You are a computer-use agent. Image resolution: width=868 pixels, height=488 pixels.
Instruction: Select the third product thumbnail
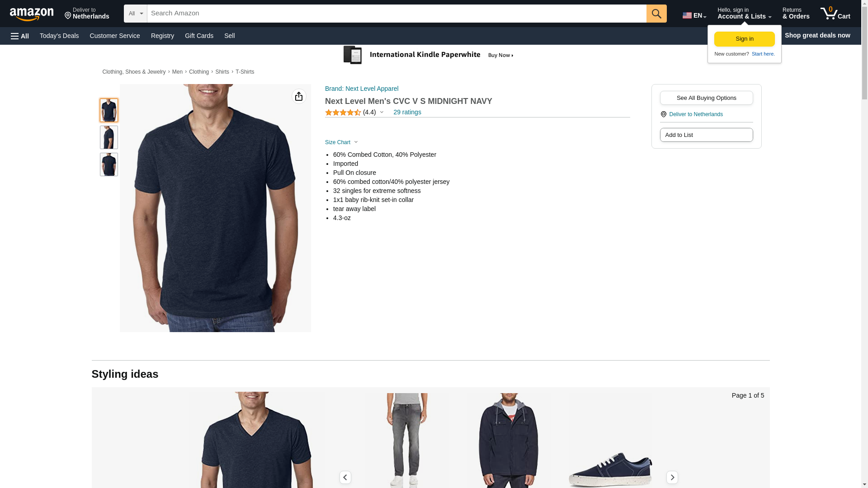(x=109, y=164)
